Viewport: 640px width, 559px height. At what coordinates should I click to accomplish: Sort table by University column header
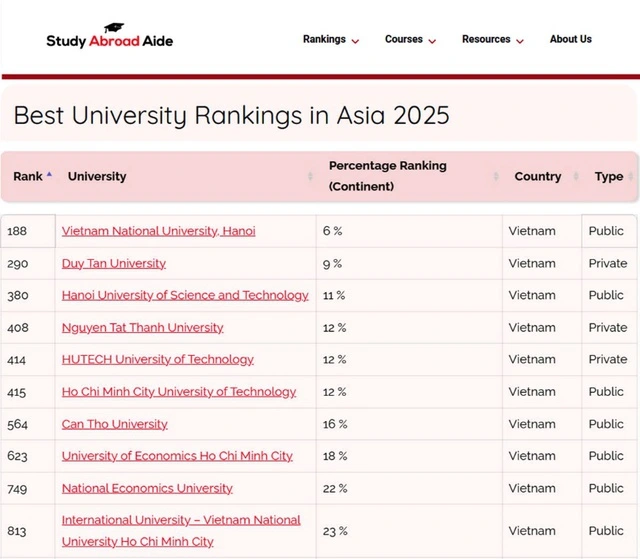97,176
